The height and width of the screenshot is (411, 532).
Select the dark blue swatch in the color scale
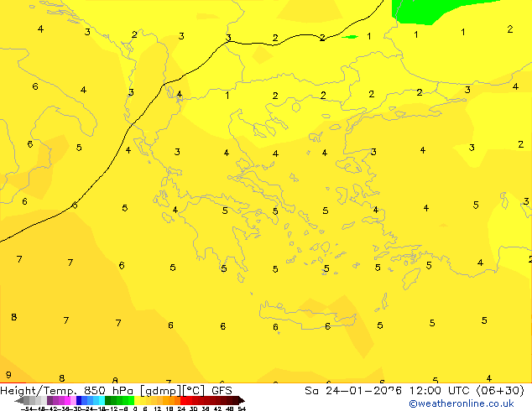(x=79, y=400)
